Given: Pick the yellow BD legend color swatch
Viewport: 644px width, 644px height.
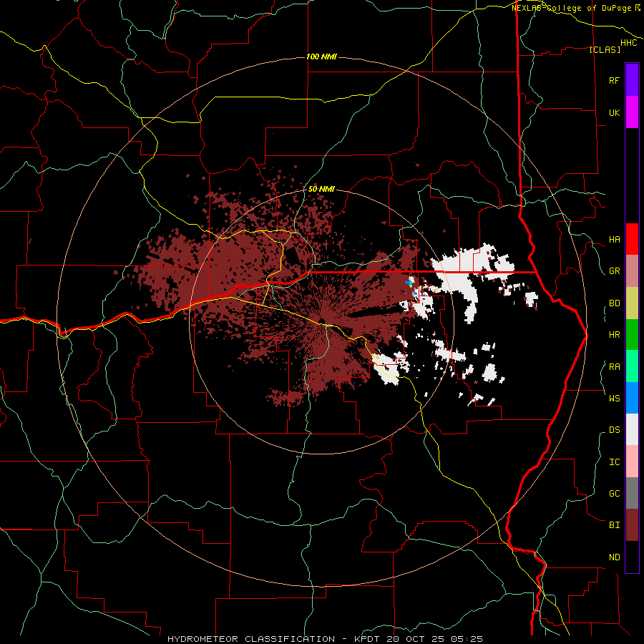Looking at the screenshot, I should [632, 303].
